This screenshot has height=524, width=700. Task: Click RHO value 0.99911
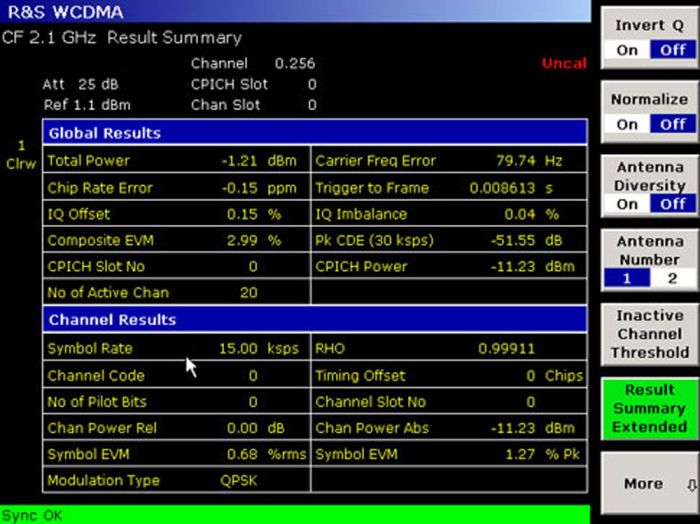[506, 348]
